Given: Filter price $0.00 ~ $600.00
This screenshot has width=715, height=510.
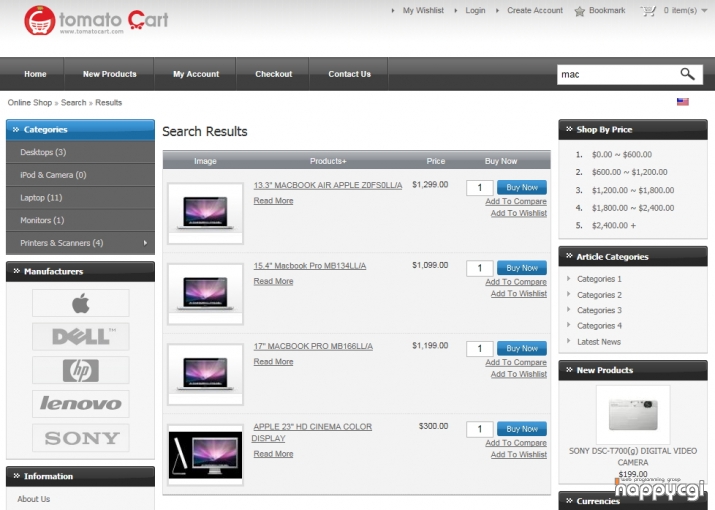Looking at the screenshot, I should point(622,155).
